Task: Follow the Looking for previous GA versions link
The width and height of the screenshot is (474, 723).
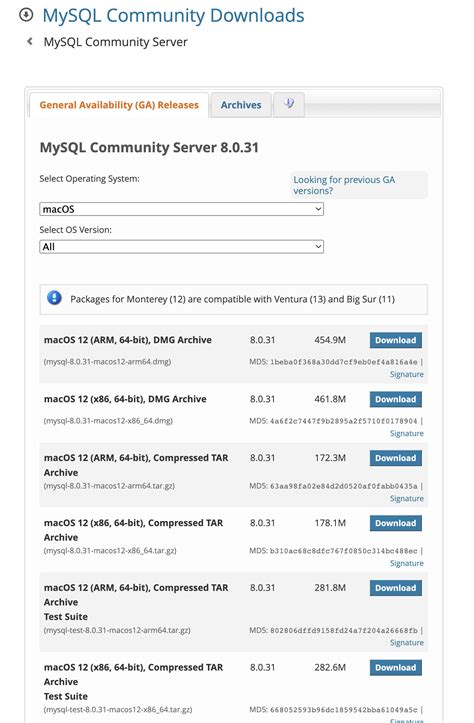Action: pos(344,185)
